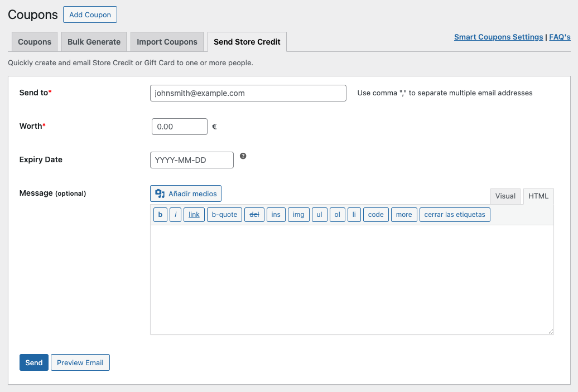Click the code quicktag button
Viewport: 578px width, 392px height.
coord(375,215)
